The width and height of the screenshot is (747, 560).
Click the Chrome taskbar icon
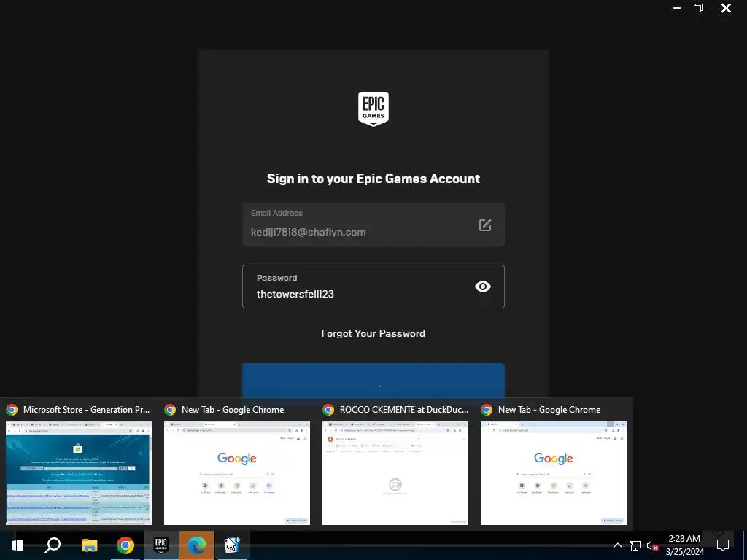pyautogui.click(x=125, y=545)
